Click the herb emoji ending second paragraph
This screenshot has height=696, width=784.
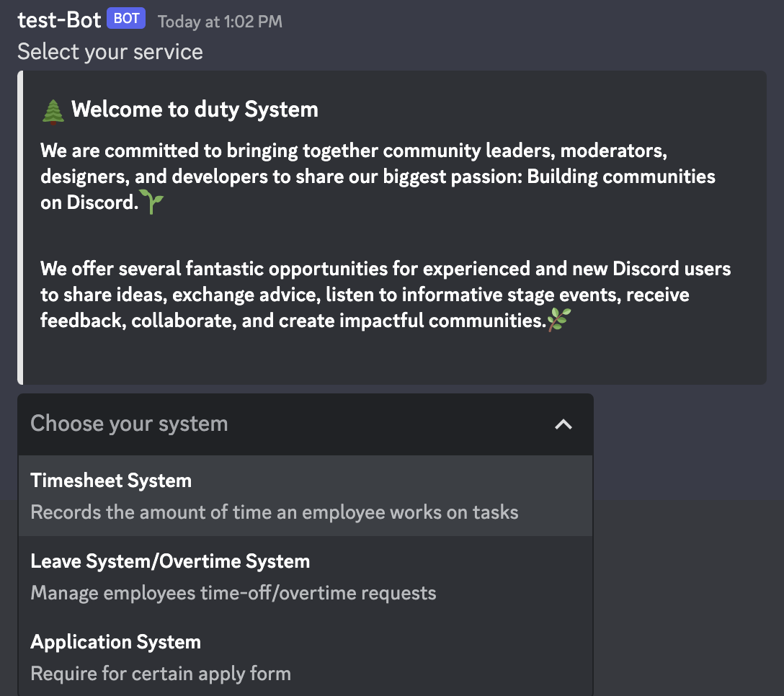point(558,320)
